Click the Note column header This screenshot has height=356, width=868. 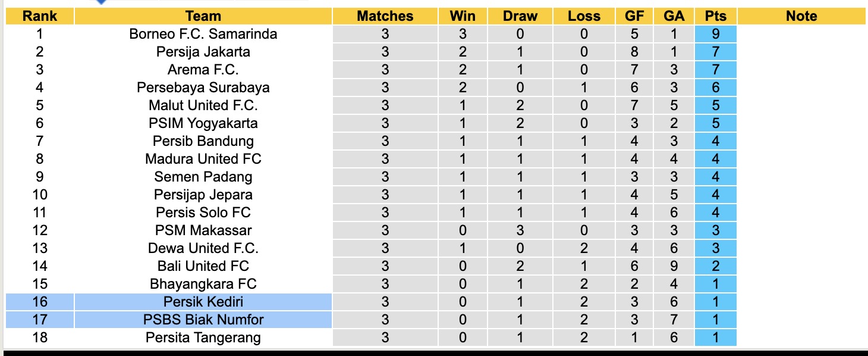(801, 16)
